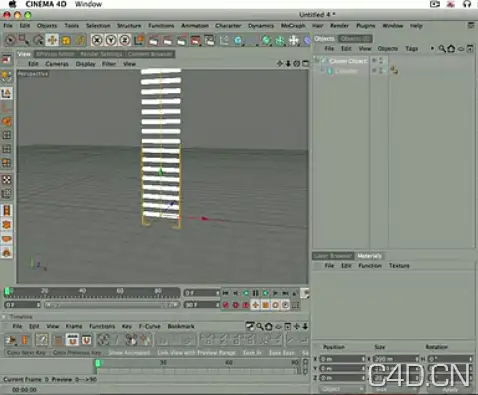Click the Position X coordinate field
Image resolution: width=478 pixels, height=395 pixels.
click(342, 359)
